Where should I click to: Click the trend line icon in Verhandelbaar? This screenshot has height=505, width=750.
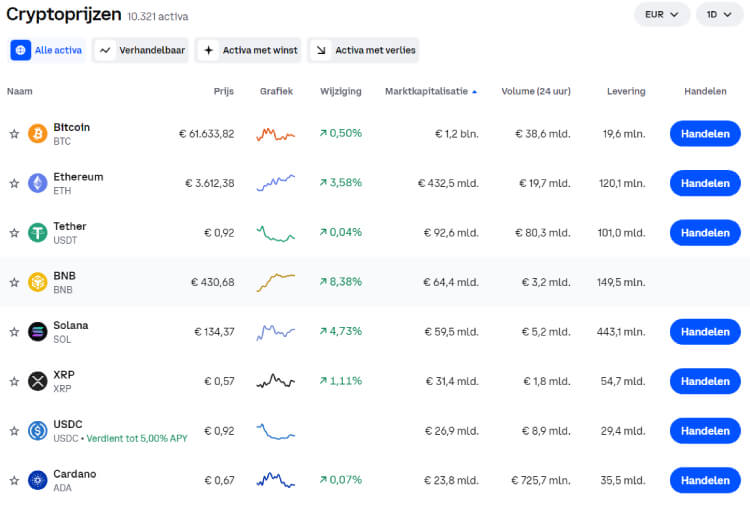[x=105, y=50]
